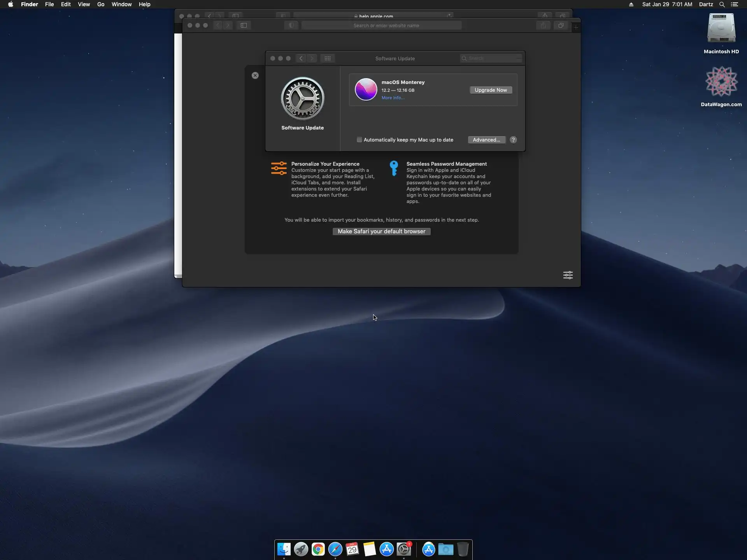The height and width of the screenshot is (560, 747).
Task: Enable Automatically keep my Mac up to date
Action: (x=359, y=140)
